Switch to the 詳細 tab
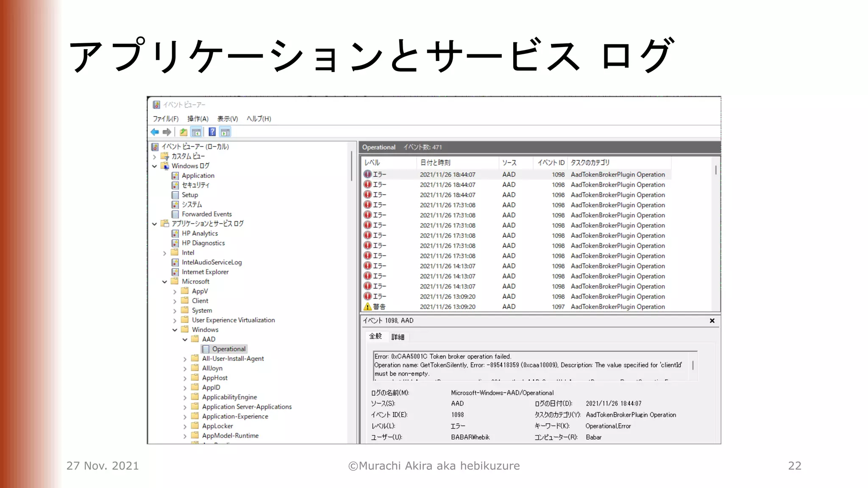The width and height of the screenshot is (868, 488). pyautogui.click(x=398, y=337)
